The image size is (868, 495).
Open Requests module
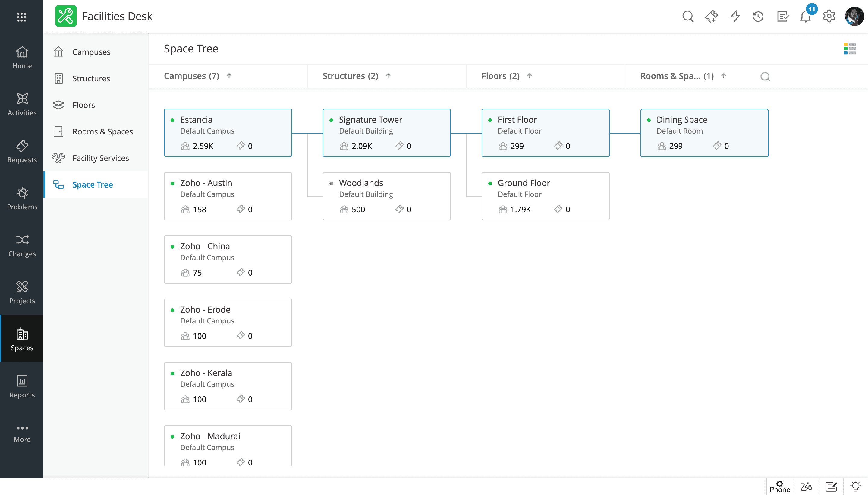[x=22, y=151]
